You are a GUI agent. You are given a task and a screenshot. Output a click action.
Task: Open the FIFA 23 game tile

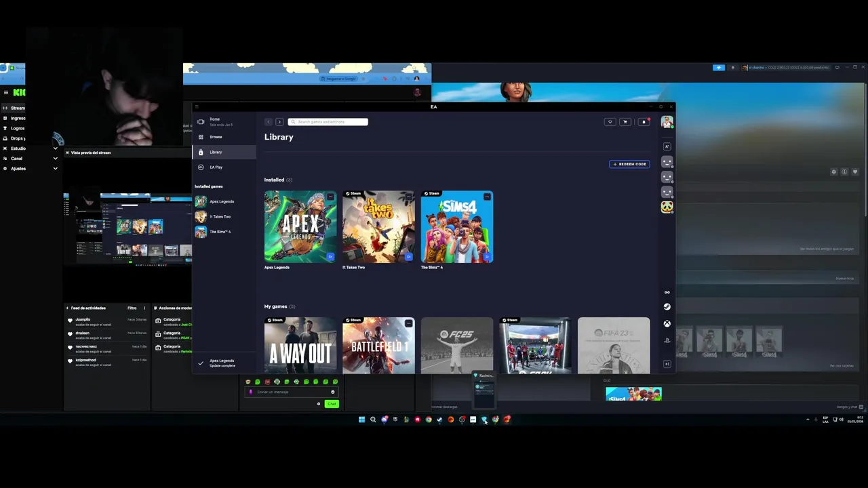(x=614, y=345)
